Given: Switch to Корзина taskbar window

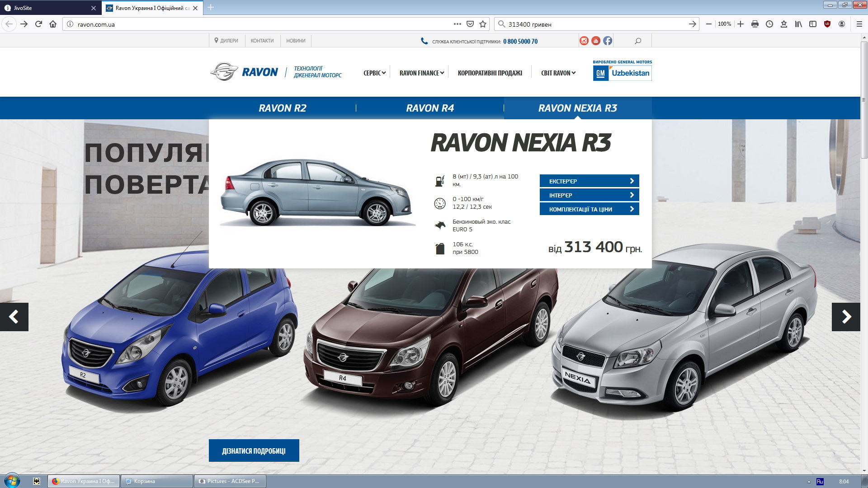Looking at the screenshot, I should pyautogui.click(x=157, y=481).
